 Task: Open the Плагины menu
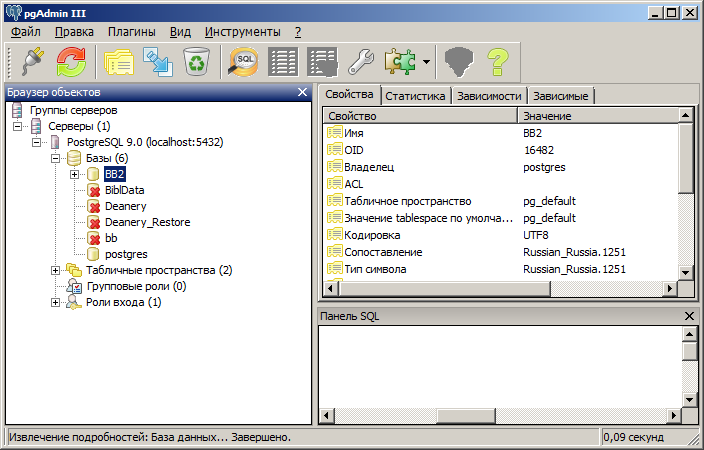pyautogui.click(x=132, y=32)
